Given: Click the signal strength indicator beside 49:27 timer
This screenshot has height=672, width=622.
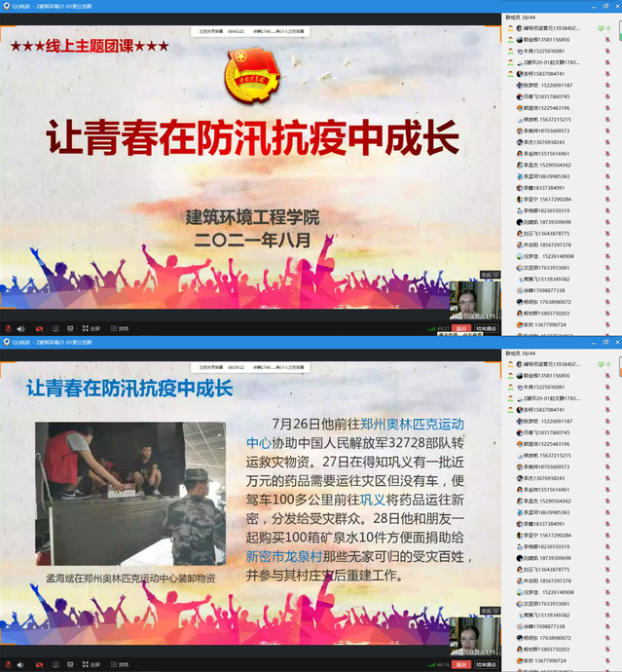Looking at the screenshot, I should point(434,329).
